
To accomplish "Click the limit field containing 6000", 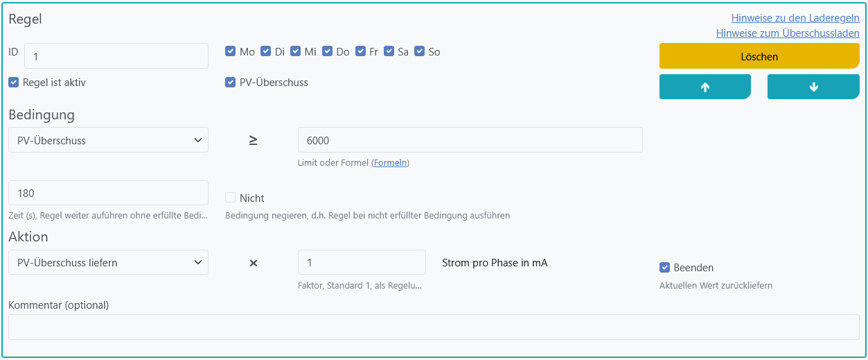I will (x=470, y=139).
